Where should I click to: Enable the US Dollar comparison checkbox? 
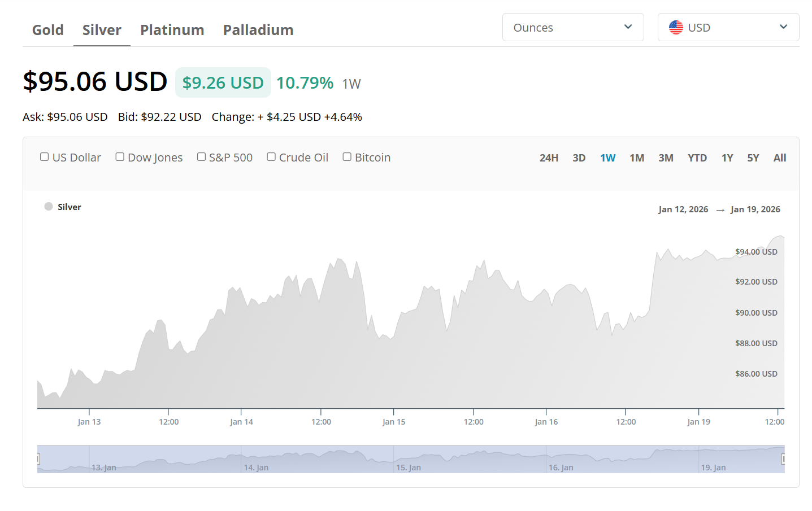(x=44, y=157)
